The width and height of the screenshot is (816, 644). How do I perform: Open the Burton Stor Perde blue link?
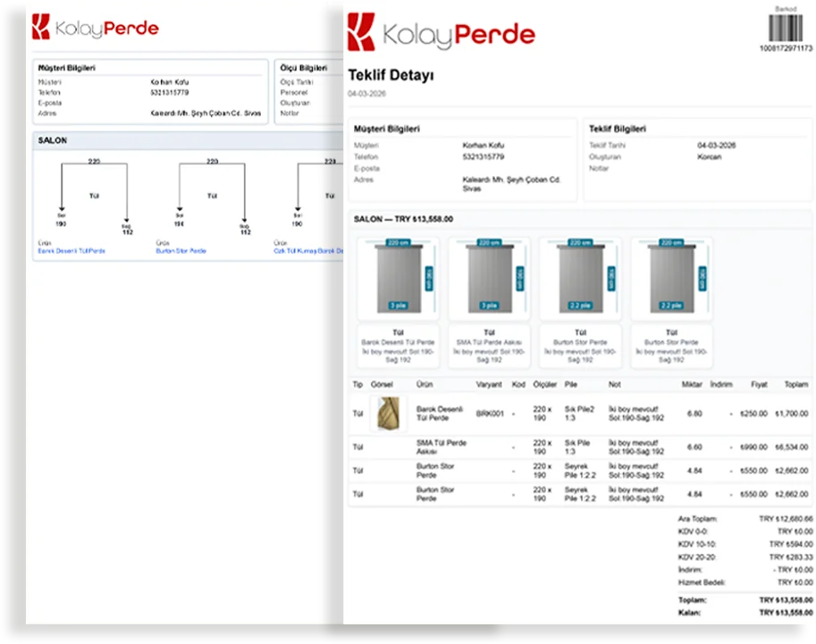pos(181,251)
